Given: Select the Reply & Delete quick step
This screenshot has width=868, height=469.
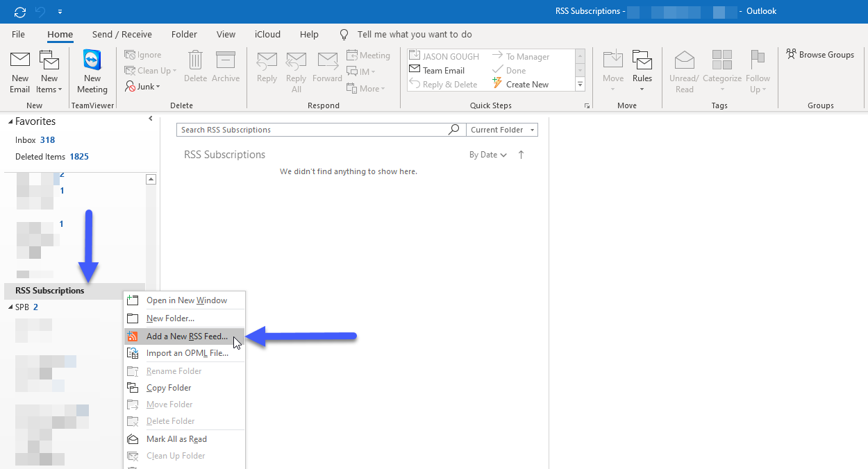Looking at the screenshot, I should coord(443,85).
